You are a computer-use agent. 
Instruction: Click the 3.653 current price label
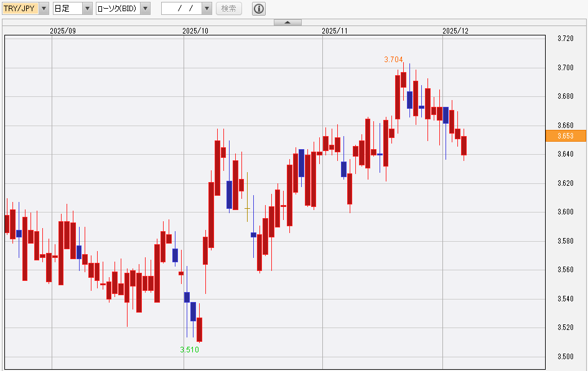(566, 136)
